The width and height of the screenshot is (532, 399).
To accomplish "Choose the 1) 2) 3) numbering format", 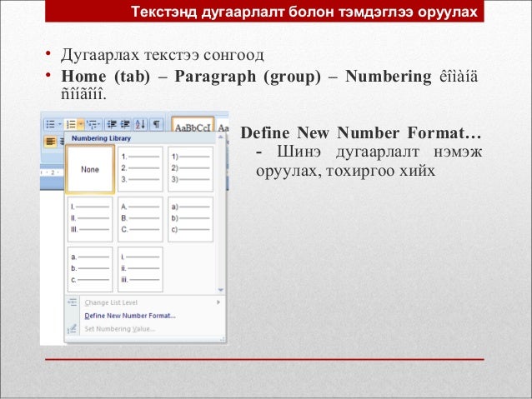I will pyautogui.click(x=191, y=168).
